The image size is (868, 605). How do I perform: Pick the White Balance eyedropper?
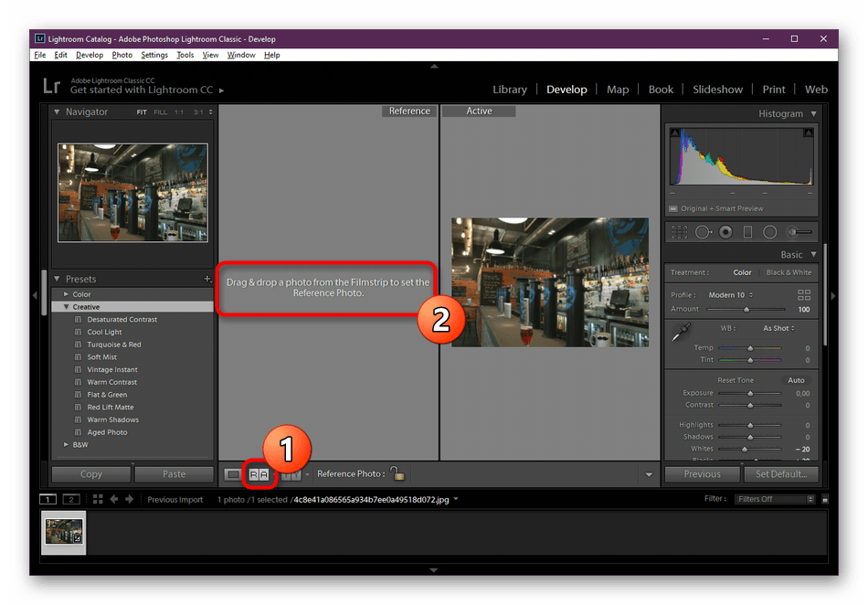pyautogui.click(x=679, y=334)
